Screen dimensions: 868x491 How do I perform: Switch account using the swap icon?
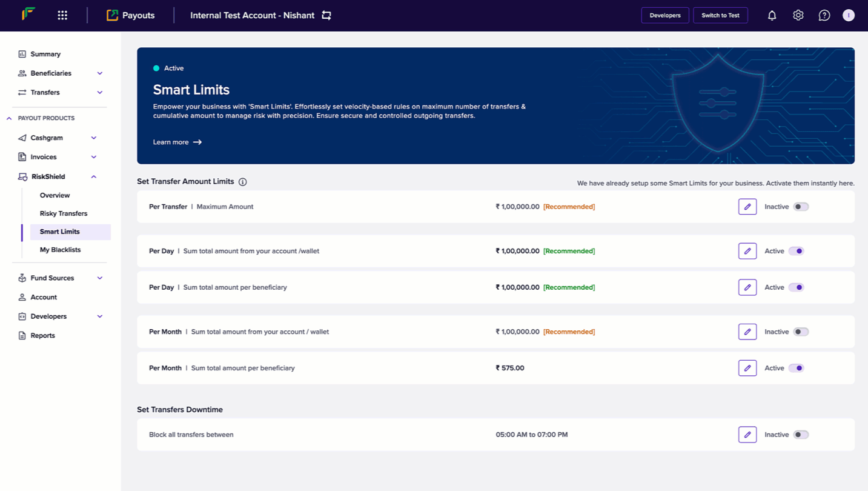tap(326, 15)
